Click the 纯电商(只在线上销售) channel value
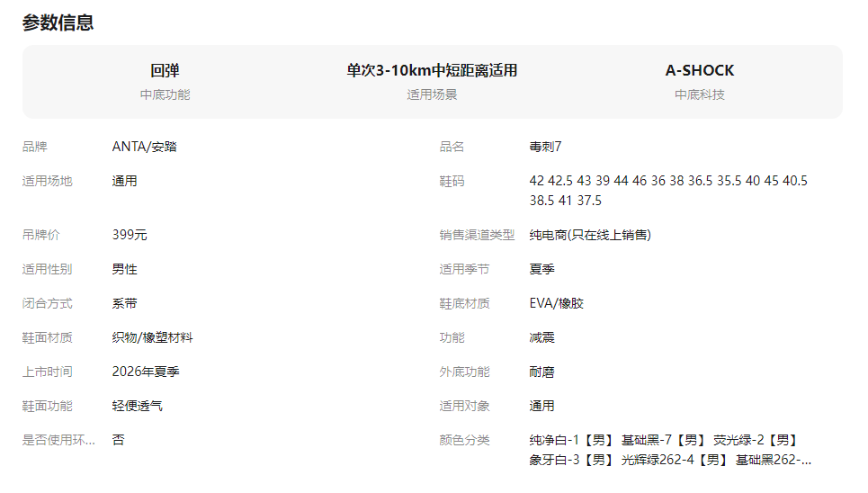This screenshot has width=868, height=493. point(589,235)
